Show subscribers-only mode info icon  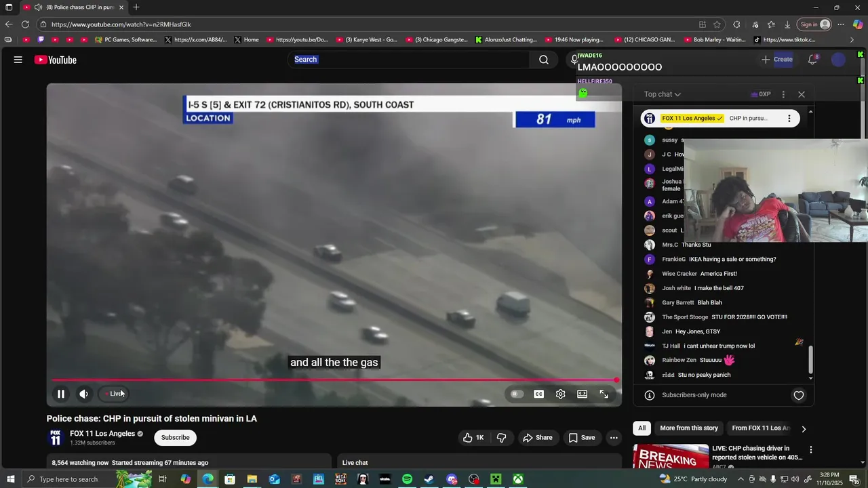pyautogui.click(x=649, y=395)
